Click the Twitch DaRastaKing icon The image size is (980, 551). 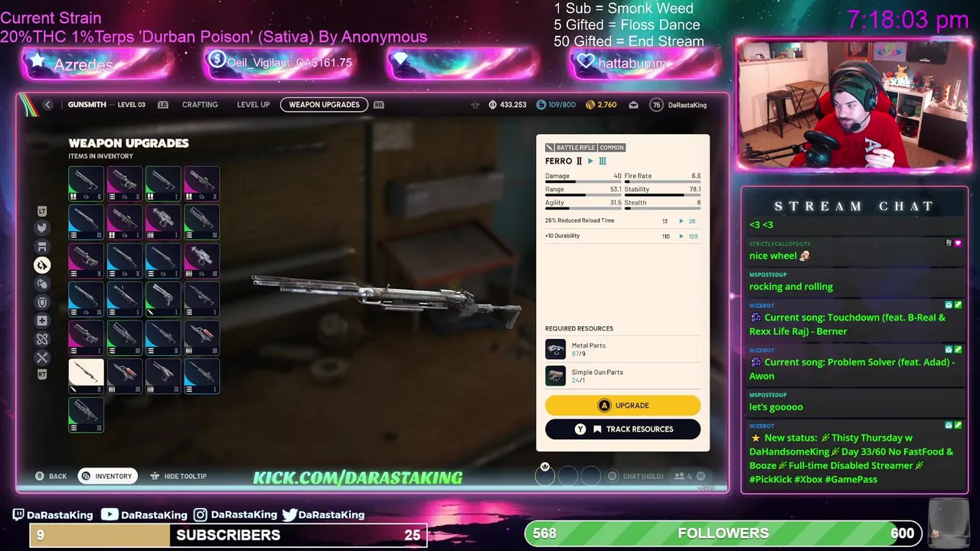click(x=18, y=515)
